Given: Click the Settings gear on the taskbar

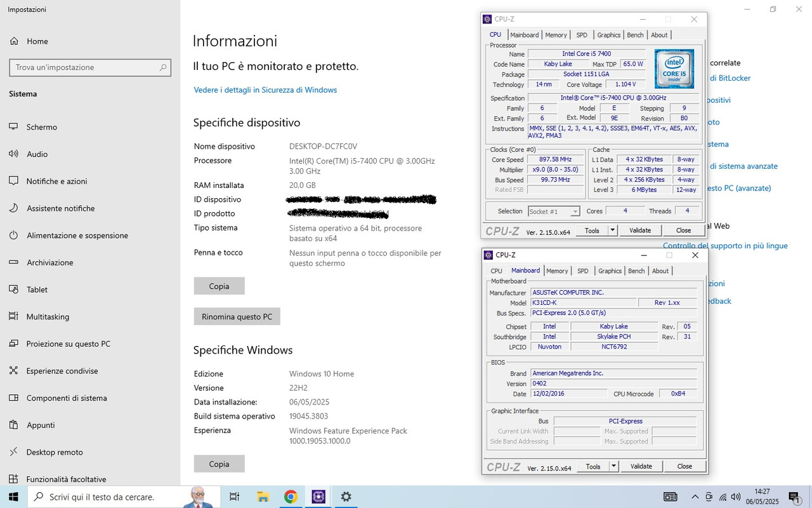Looking at the screenshot, I should point(346,497).
